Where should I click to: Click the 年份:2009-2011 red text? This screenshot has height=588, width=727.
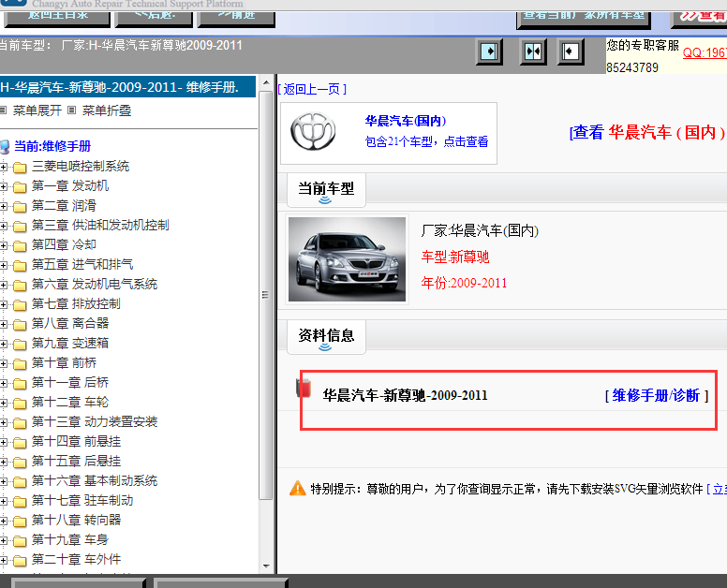point(464,283)
